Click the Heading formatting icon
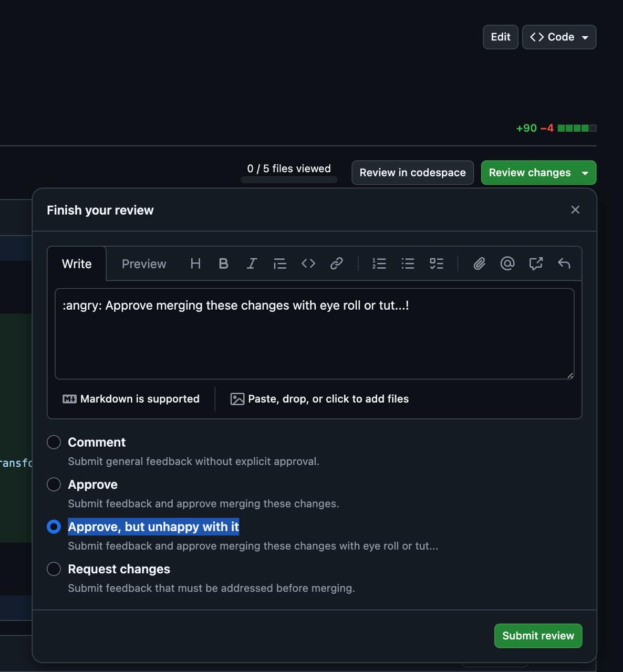Viewport: 623px width, 672px height. [x=195, y=264]
